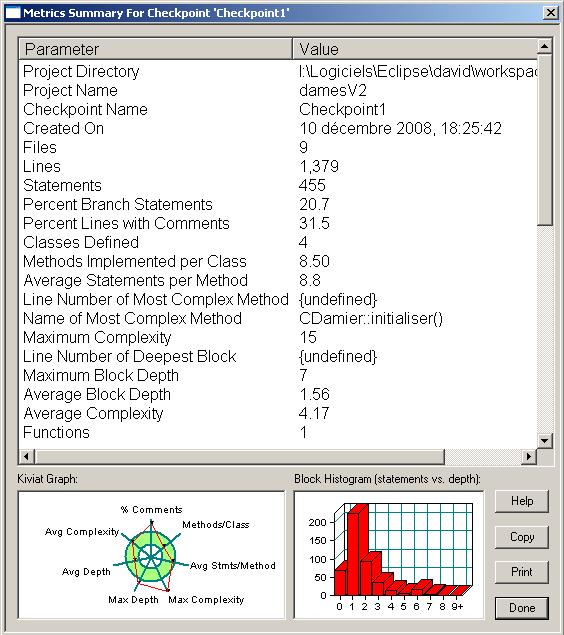Click the Help button

coord(521,501)
